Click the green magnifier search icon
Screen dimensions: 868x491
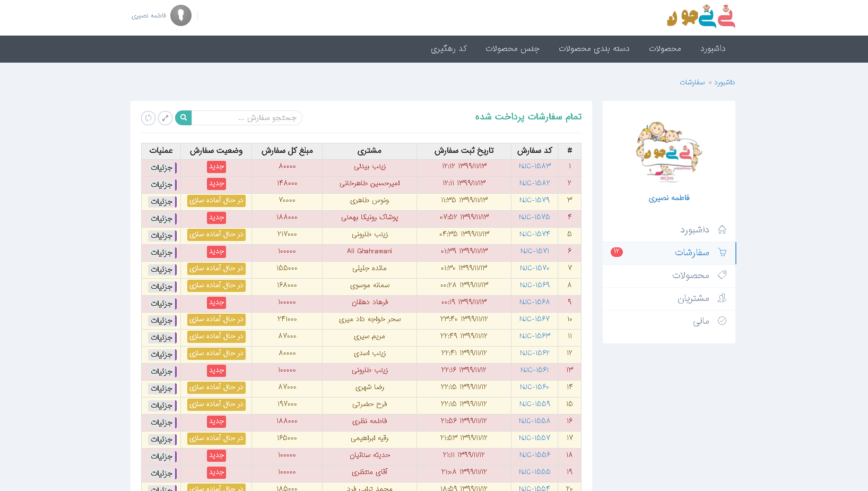tap(183, 117)
